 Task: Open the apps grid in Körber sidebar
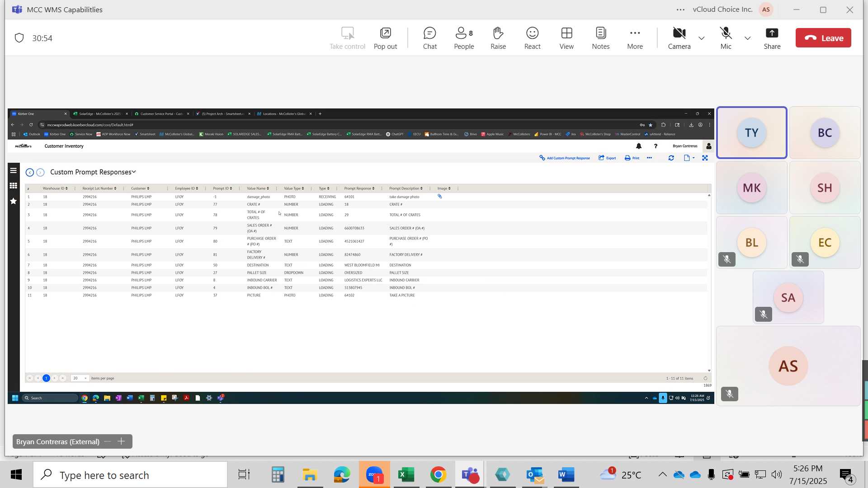[14, 186]
